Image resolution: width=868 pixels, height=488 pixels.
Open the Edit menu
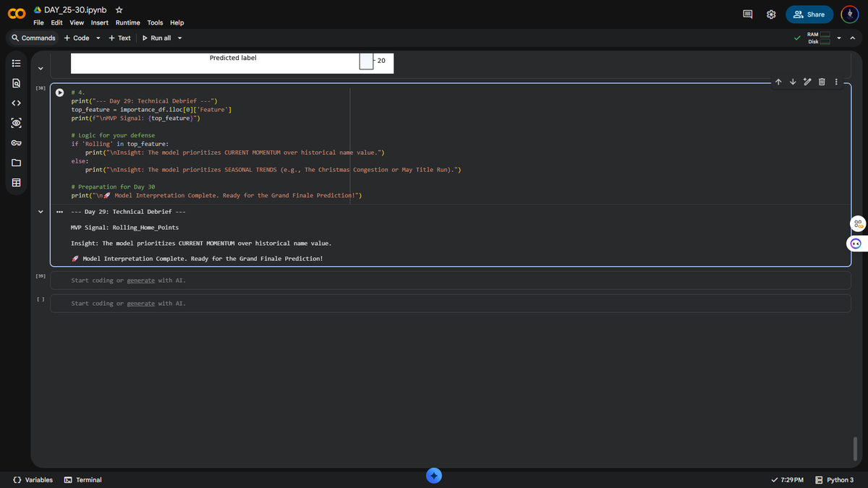click(56, 22)
